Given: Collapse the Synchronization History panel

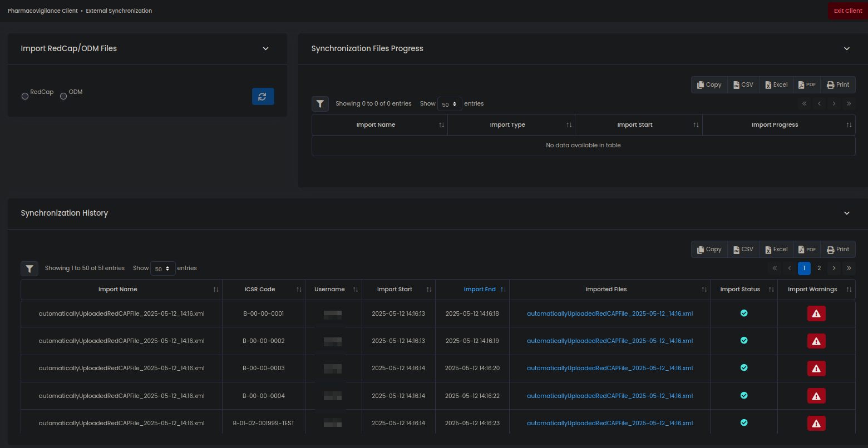Looking at the screenshot, I should click(846, 213).
